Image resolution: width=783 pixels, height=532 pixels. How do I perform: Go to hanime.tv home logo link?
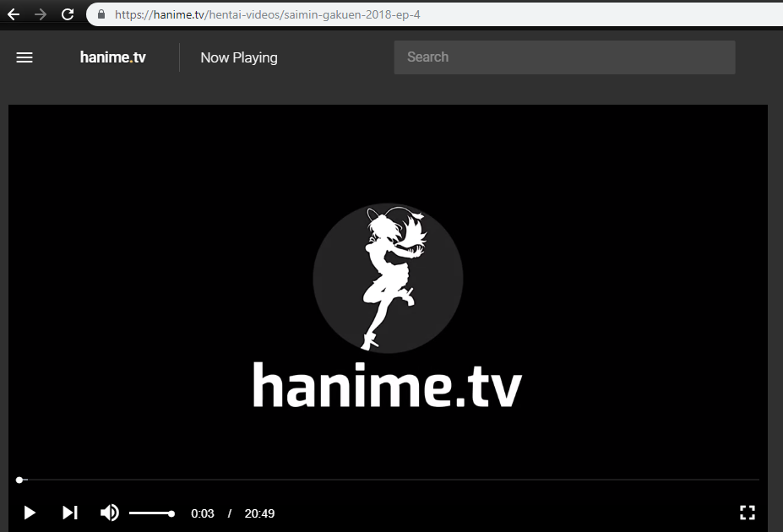[x=113, y=57]
